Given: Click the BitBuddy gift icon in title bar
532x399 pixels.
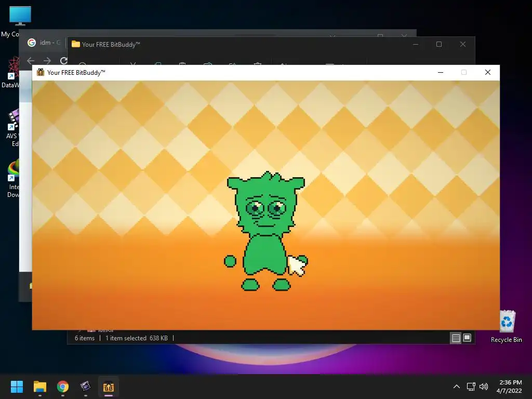Looking at the screenshot, I should pyautogui.click(x=41, y=72).
